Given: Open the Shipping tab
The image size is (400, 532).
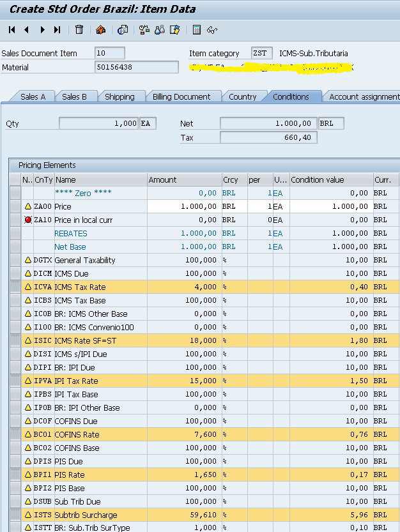Looking at the screenshot, I should [x=119, y=96].
